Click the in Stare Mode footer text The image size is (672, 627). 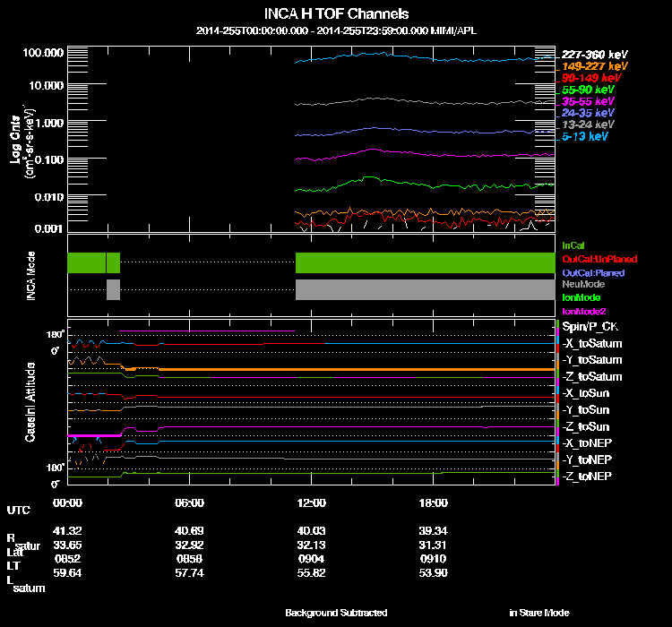[x=538, y=613]
